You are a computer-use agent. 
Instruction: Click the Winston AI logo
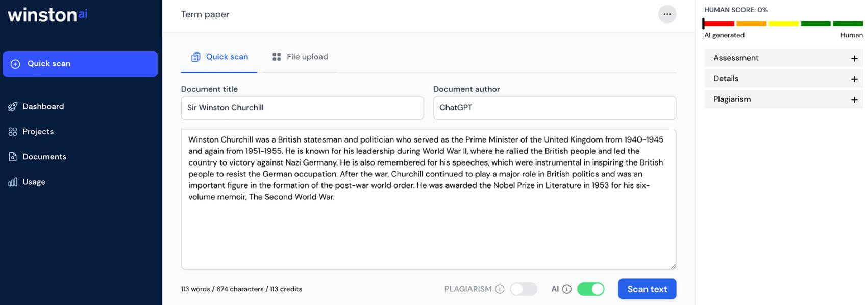coord(47,15)
